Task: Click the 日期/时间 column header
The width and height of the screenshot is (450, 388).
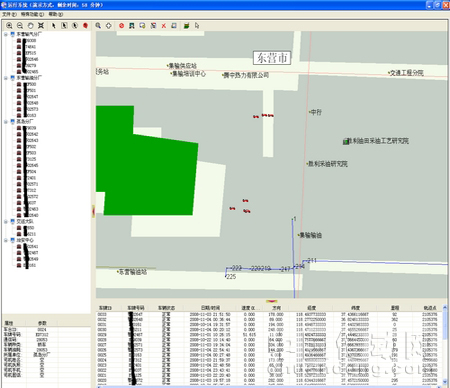Action: point(210,308)
